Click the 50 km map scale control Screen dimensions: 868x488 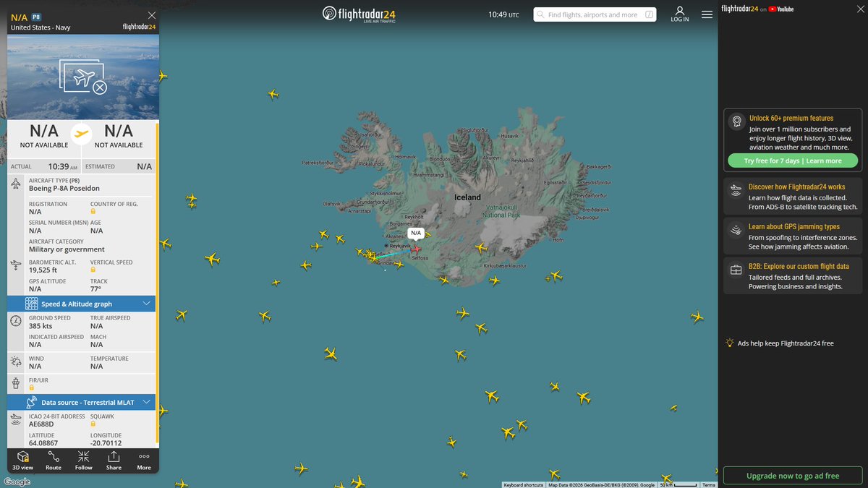click(x=678, y=485)
